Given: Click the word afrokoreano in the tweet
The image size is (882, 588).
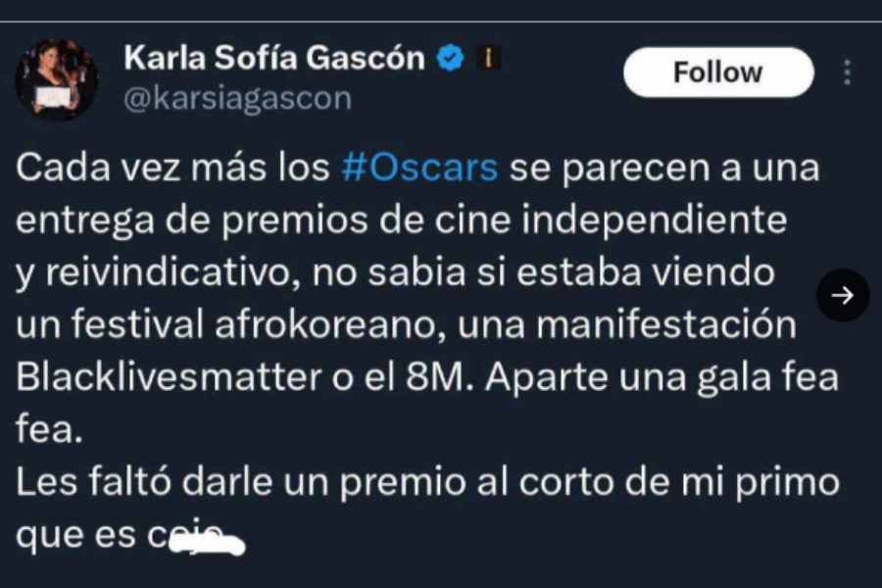Looking at the screenshot, I should [x=325, y=324].
